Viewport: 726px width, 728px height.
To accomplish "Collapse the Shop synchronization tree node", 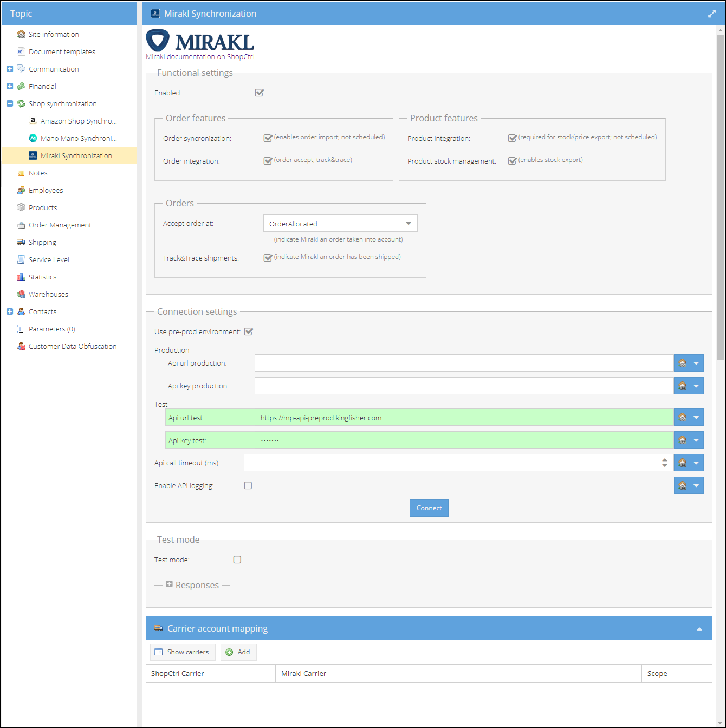I will (x=10, y=103).
